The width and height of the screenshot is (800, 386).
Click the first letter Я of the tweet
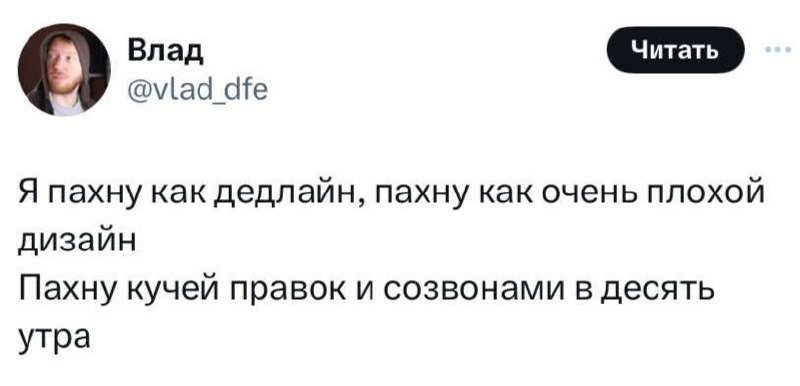click(x=30, y=195)
